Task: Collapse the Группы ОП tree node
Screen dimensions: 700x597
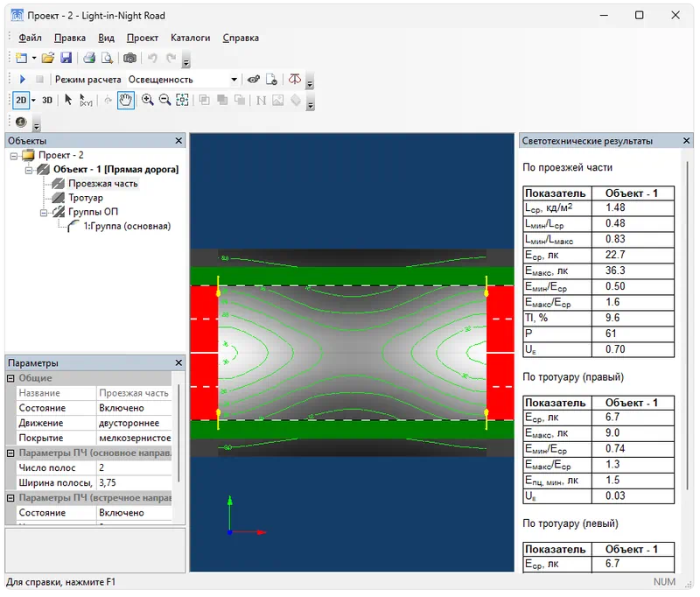Action: 43,213
